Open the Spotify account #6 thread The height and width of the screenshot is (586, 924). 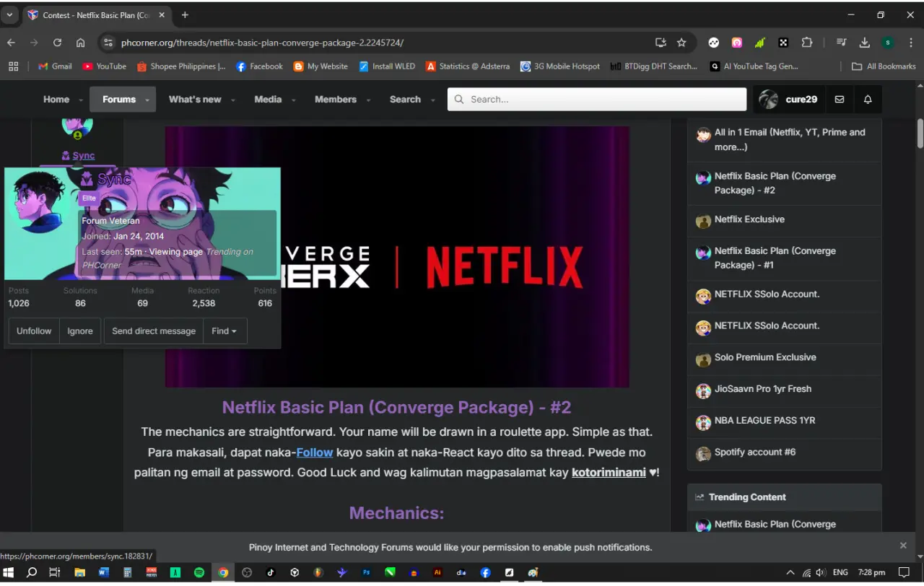pyautogui.click(x=755, y=452)
